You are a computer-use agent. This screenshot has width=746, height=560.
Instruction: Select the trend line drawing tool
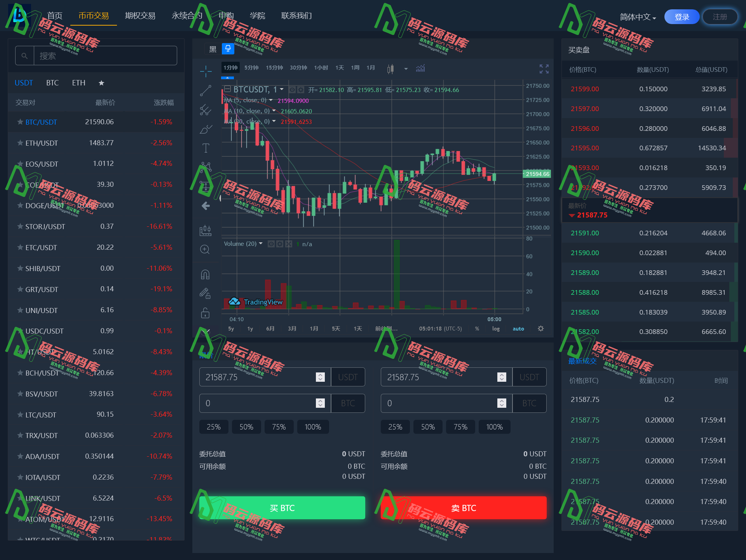tap(206, 90)
